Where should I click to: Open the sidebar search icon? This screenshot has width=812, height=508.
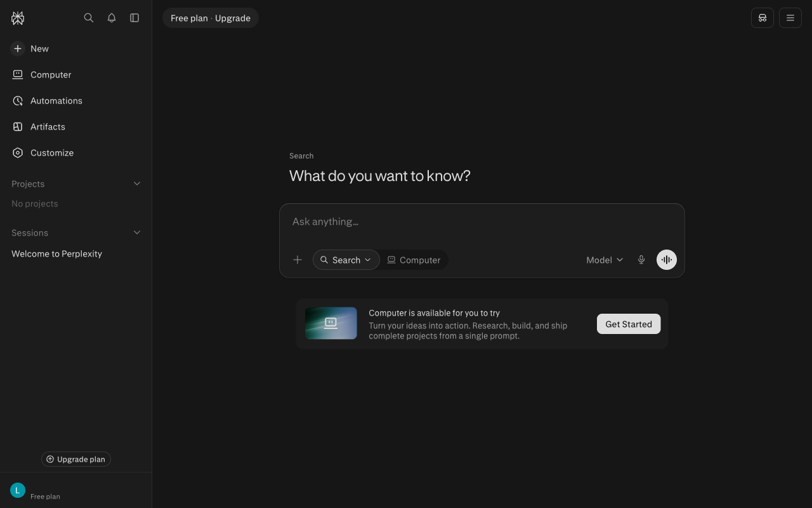point(89,18)
